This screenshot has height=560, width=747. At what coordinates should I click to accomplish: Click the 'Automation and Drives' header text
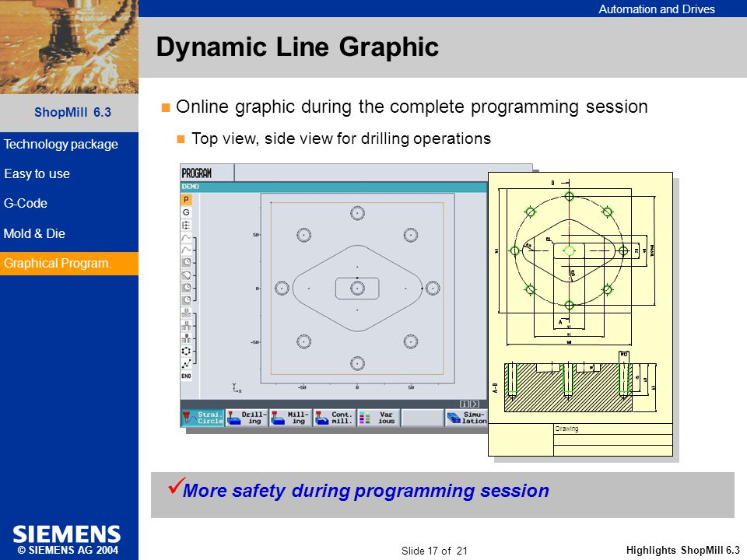click(x=657, y=9)
